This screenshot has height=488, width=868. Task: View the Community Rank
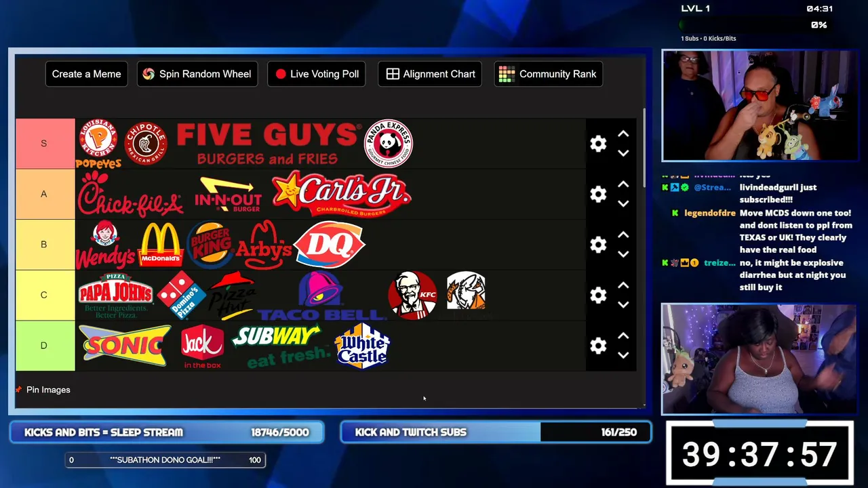(548, 74)
